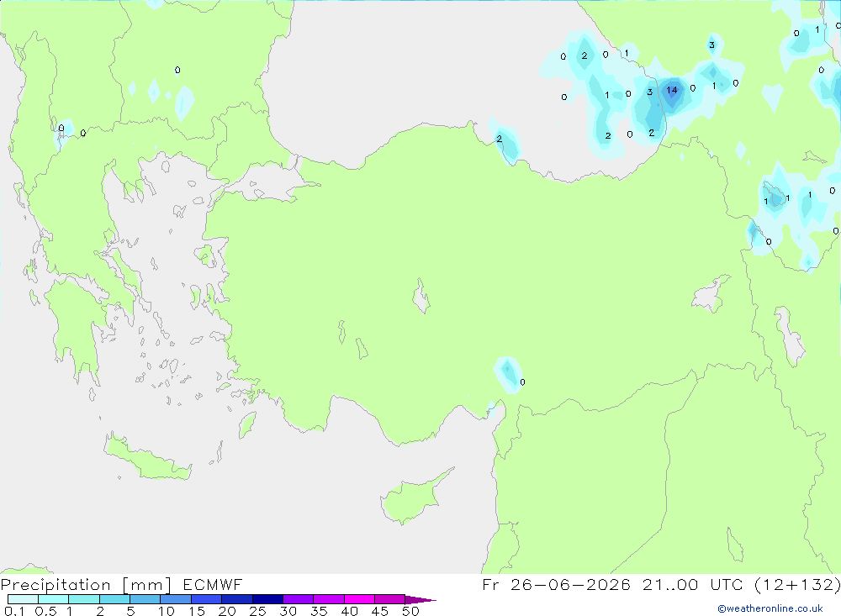Screen dimensions: 841x616
Task: Pick the 35–40 mm purple legend swatch
Action: (x=329, y=599)
